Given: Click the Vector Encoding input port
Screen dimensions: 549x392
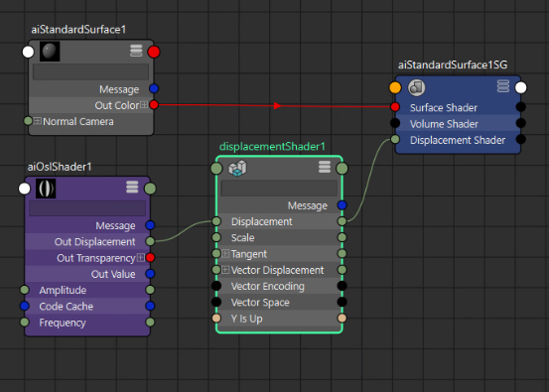Looking at the screenshot, I should 216,286.
